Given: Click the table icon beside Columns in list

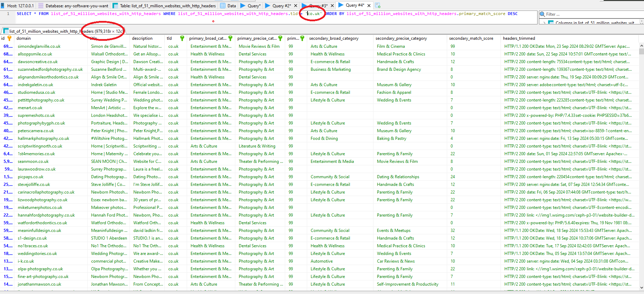Looking at the screenshot, I should pyautogui.click(x=551, y=23).
